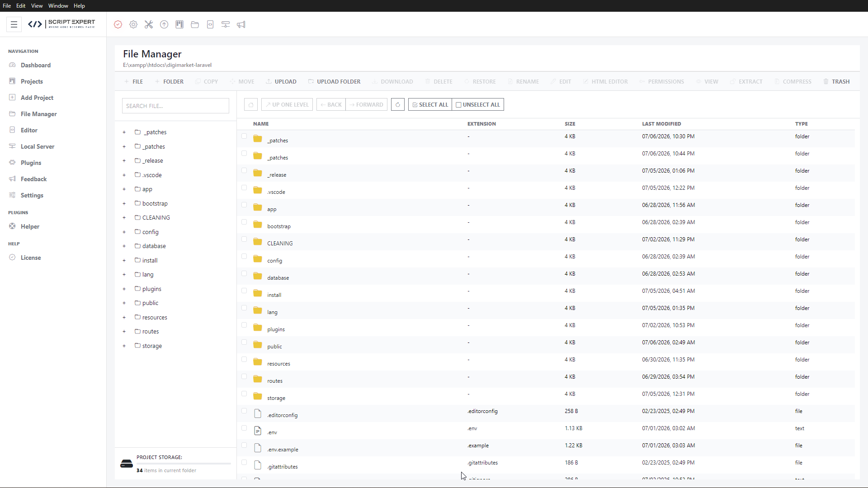Check the checkbox for the public folder row
The height and width of the screenshot is (488, 868).
pyautogui.click(x=244, y=342)
